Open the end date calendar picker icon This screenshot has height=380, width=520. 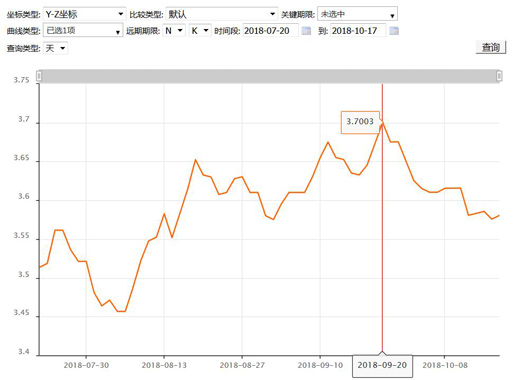click(x=394, y=31)
